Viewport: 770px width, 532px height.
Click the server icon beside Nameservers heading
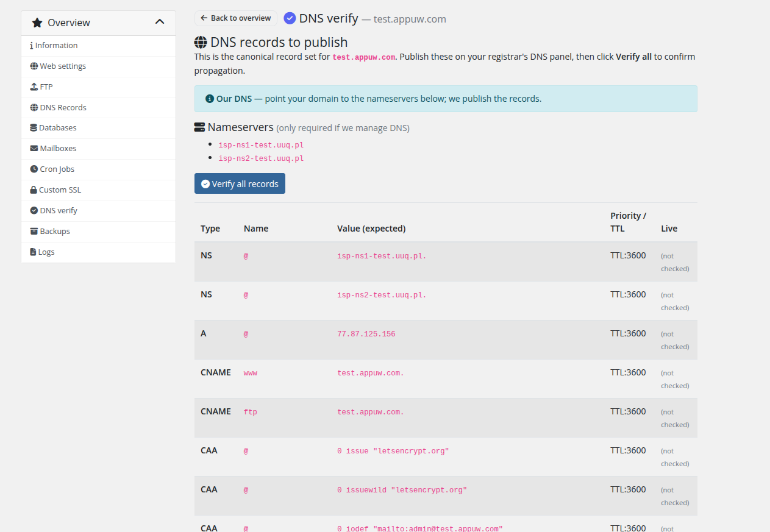tap(199, 127)
